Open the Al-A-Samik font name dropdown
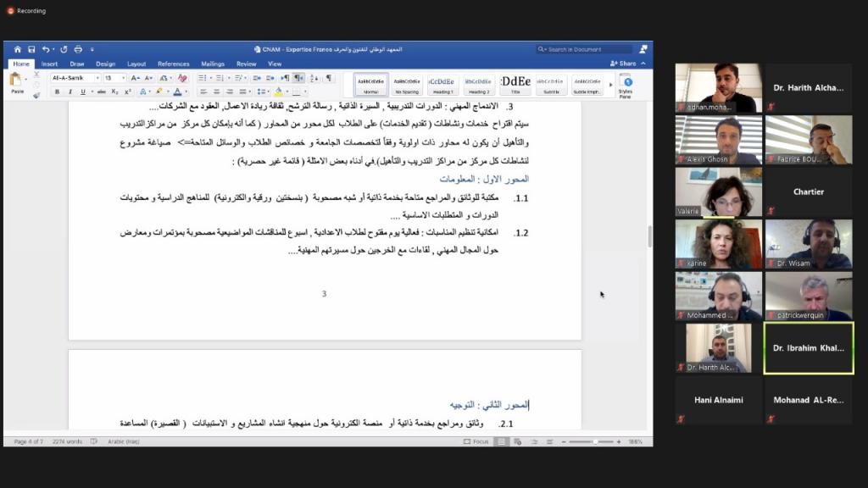868x488 pixels. (75, 78)
